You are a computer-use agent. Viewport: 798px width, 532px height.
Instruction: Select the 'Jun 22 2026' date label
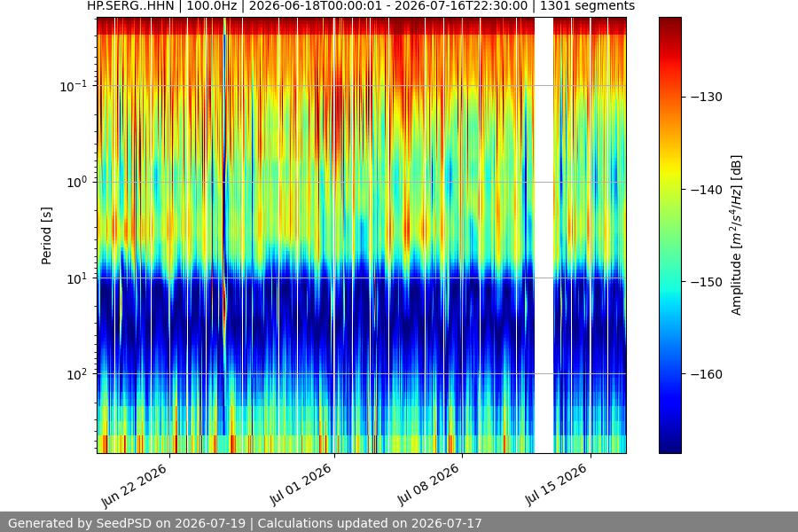pos(134,485)
